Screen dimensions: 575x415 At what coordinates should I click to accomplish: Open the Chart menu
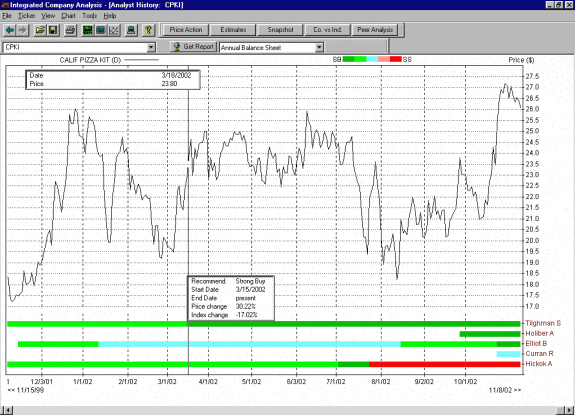pos(69,16)
